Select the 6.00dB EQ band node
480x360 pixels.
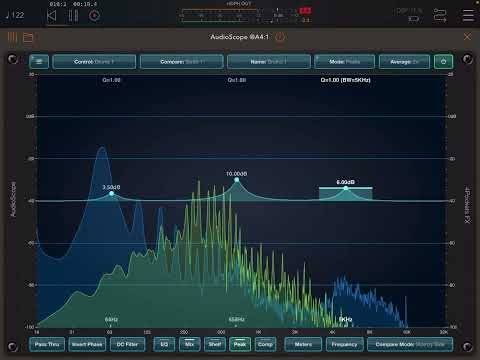point(346,188)
